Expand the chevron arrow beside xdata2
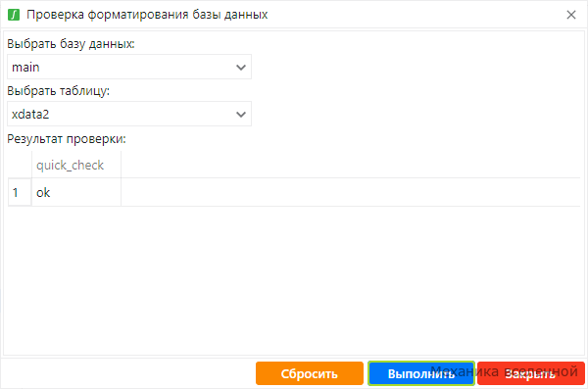The width and height of the screenshot is (588, 389). click(241, 115)
